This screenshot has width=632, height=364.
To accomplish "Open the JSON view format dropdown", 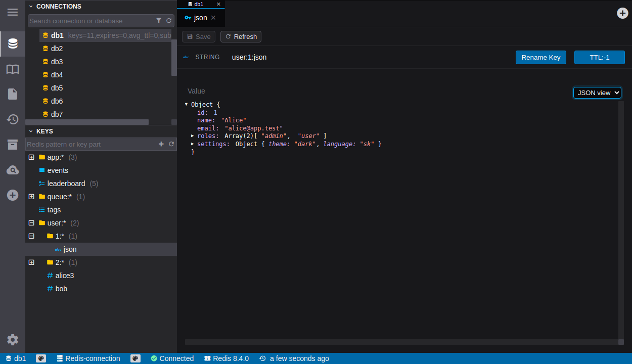I will click(597, 93).
